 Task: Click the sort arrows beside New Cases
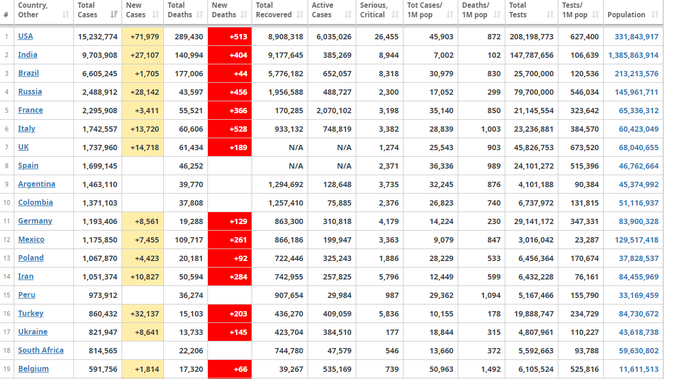pos(156,15)
